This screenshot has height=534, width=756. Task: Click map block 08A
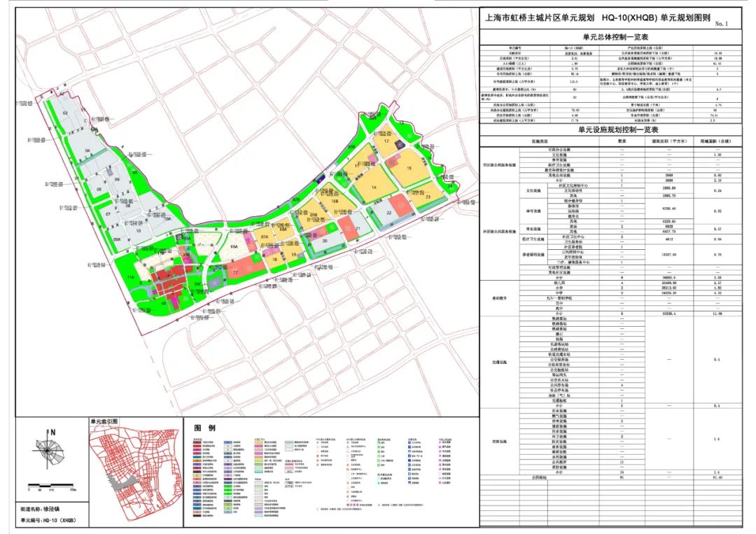283,230
